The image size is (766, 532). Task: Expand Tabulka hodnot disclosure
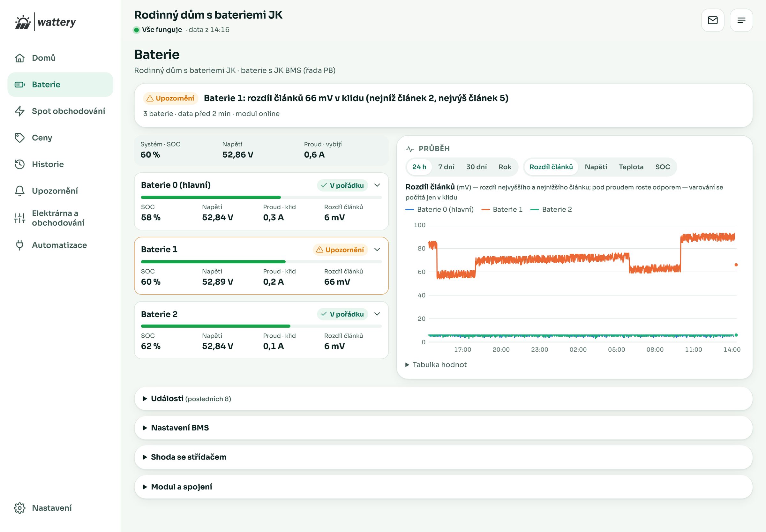pos(436,365)
